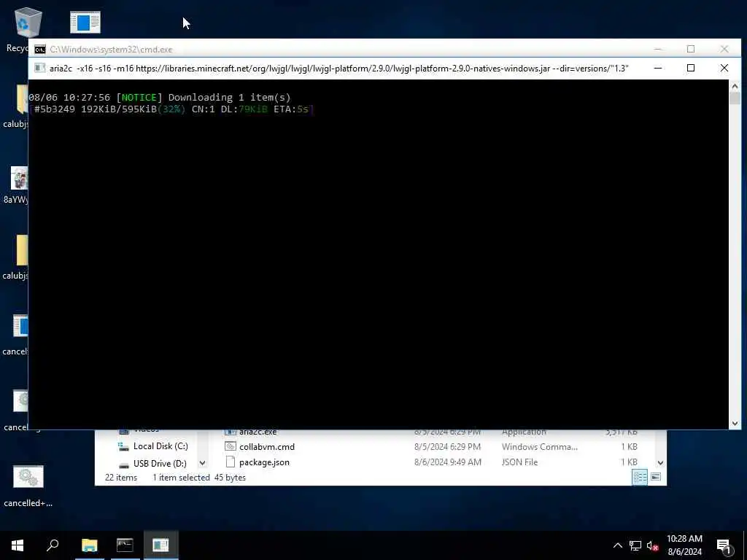Switch to the active aria2c taskbar button
Viewport: 747px width, 560px height.
tap(160, 545)
